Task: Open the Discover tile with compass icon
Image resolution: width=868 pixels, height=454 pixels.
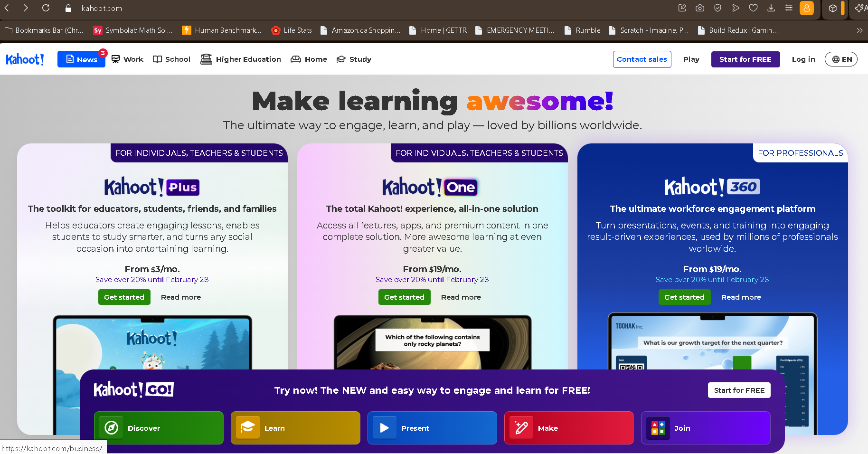Action: [x=159, y=428]
